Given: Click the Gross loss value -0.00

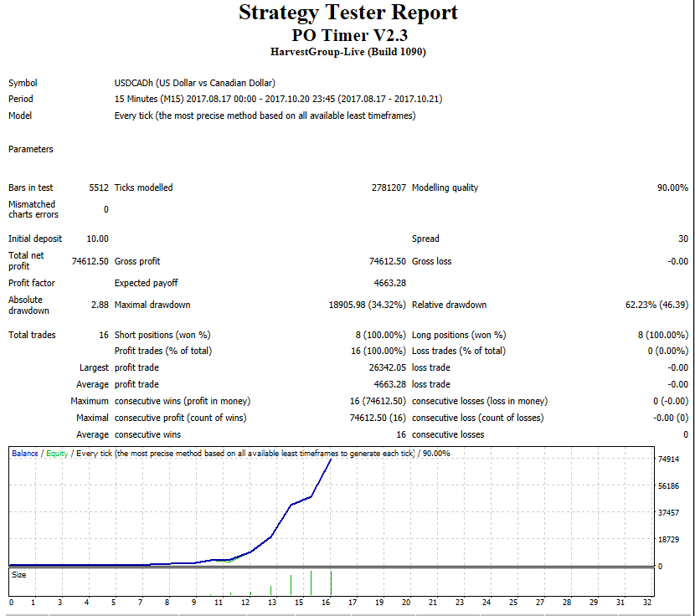Looking at the screenshot, I should pyautogui.click(x=677, y=261).
